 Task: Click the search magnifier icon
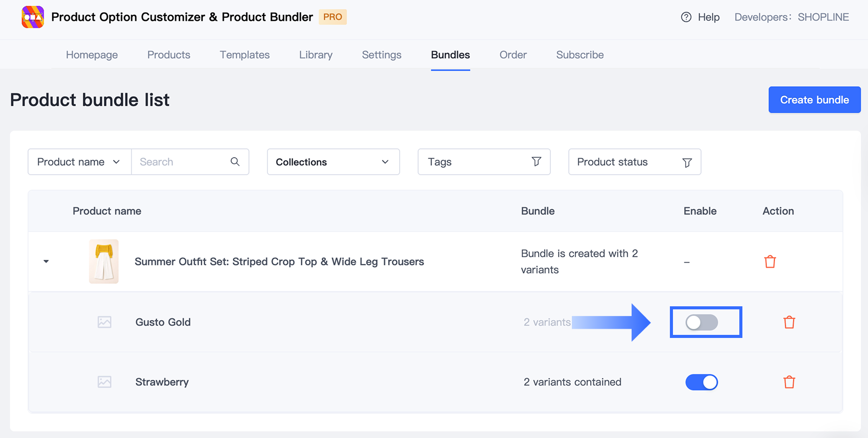point(235,162)
